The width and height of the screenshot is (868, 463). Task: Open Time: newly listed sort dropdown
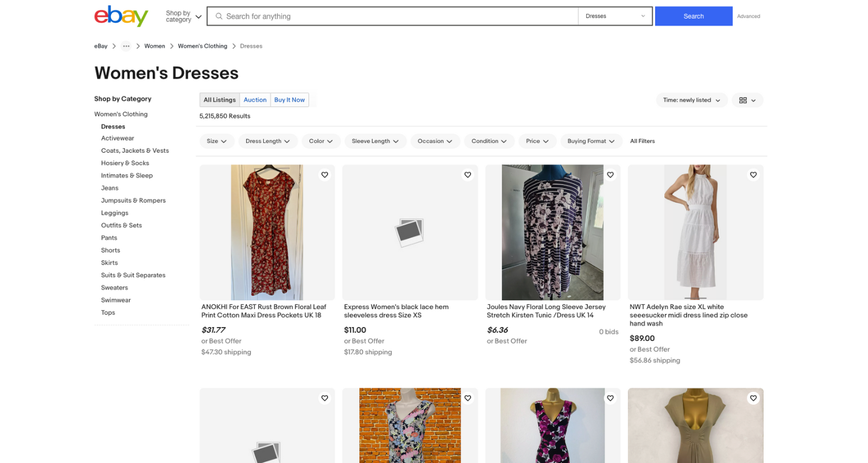[x=692, y=100]
